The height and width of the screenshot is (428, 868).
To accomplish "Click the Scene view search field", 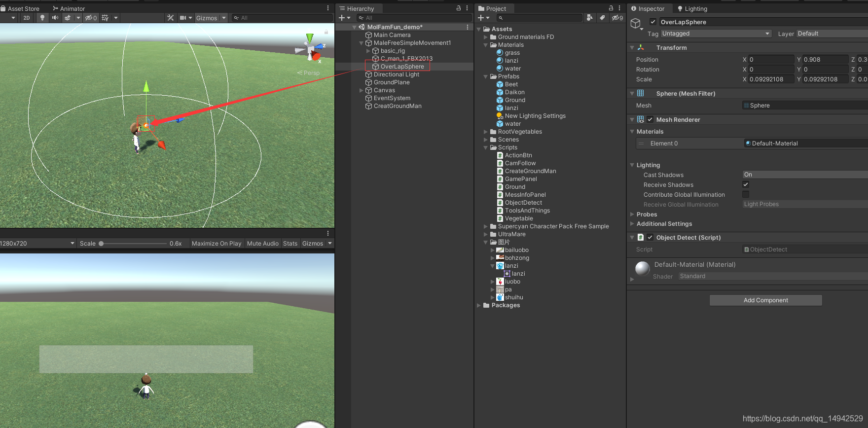I will (x=283, y=18).
